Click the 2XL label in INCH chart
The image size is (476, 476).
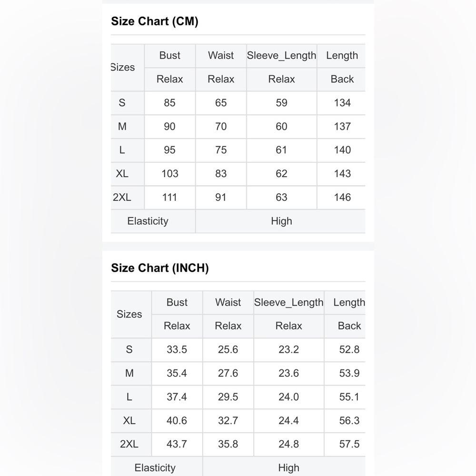[x=129, y=444]
